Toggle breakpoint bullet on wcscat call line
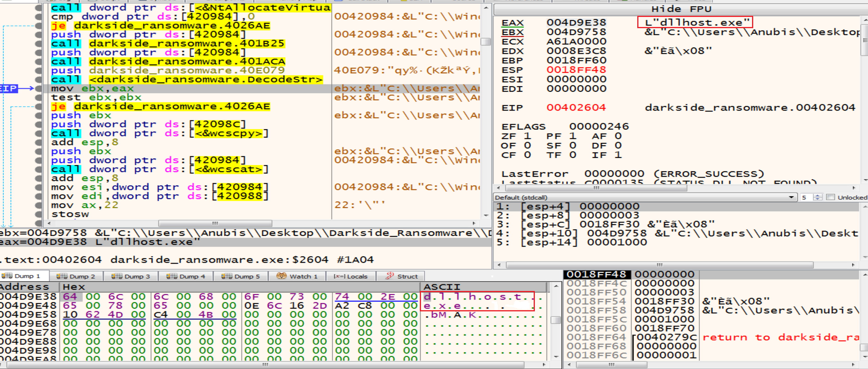The image size is (868, 369). click(x=39, y=169)
